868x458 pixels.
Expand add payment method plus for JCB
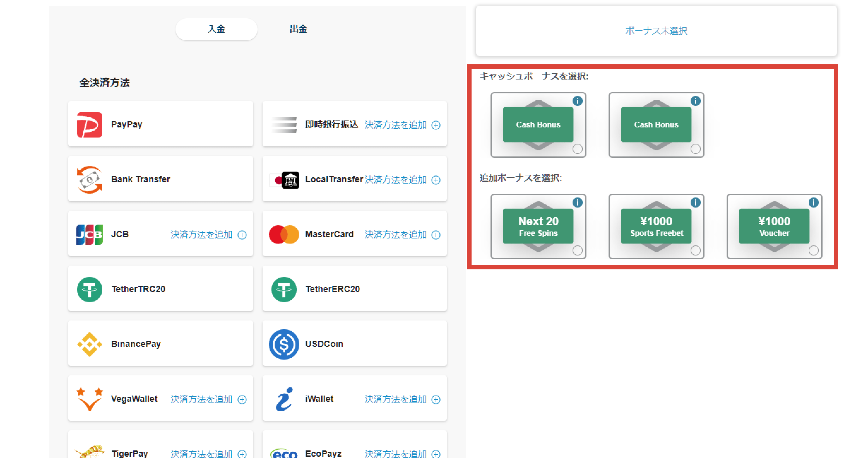(242, 235)
